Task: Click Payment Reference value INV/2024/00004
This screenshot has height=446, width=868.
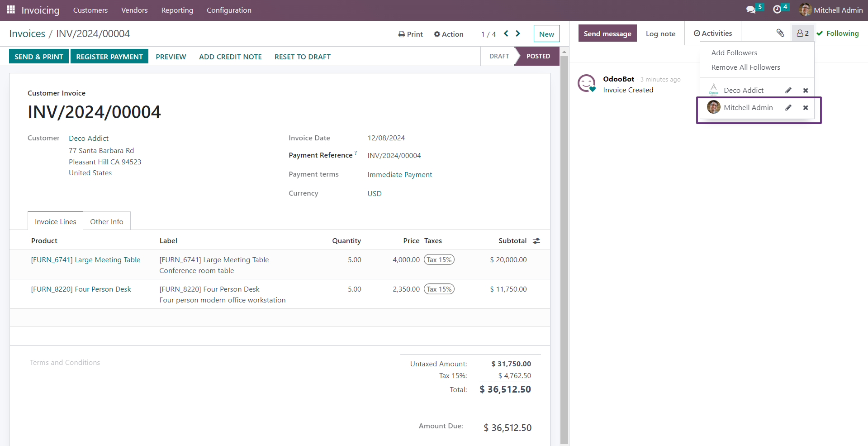Action: 394,156
